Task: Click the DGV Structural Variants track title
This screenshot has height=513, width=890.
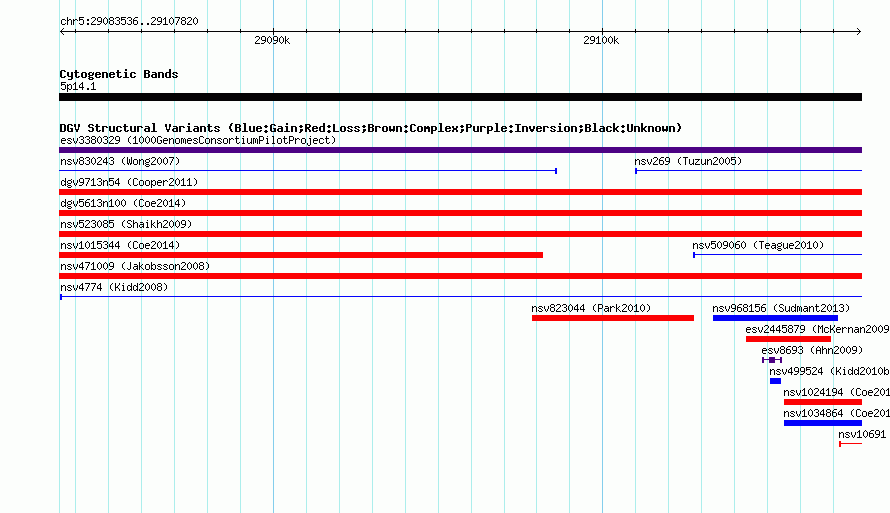Action: coord(371,128)
